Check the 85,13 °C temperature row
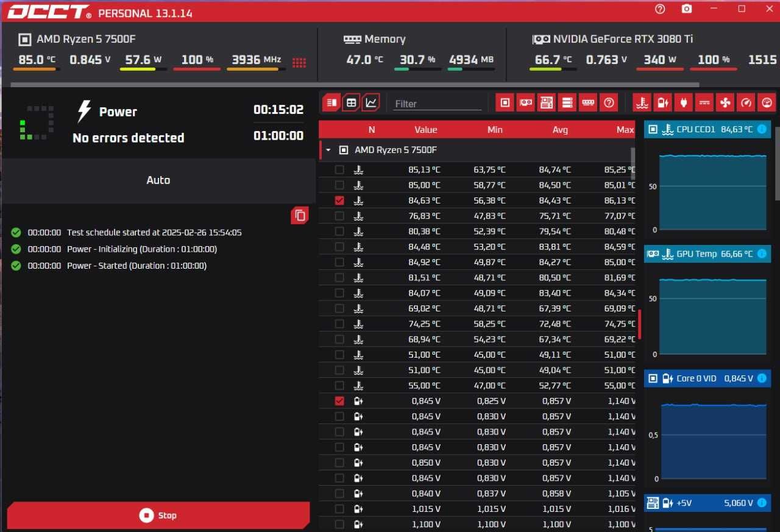780x532 pixels. (339, 169)
